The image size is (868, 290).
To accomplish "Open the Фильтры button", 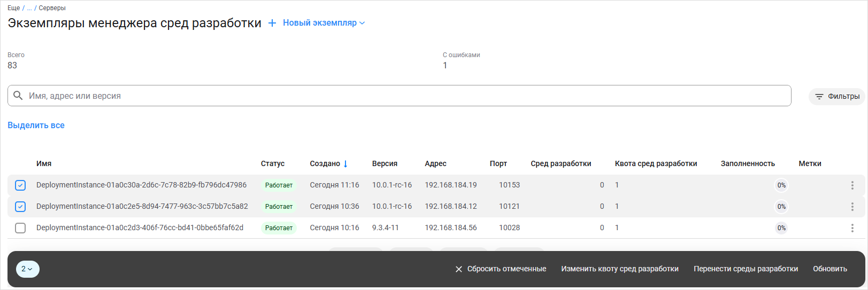I will [x=837, y=97].
